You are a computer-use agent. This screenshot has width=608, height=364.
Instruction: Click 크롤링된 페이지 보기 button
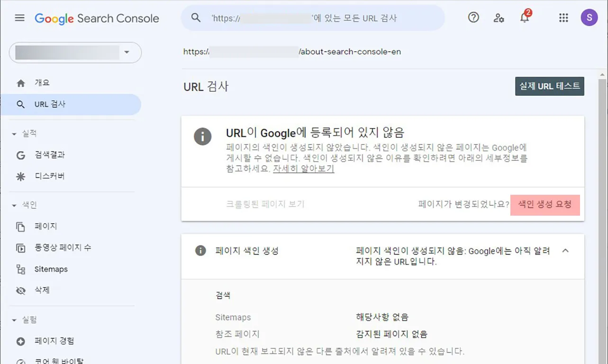(265, 204)
